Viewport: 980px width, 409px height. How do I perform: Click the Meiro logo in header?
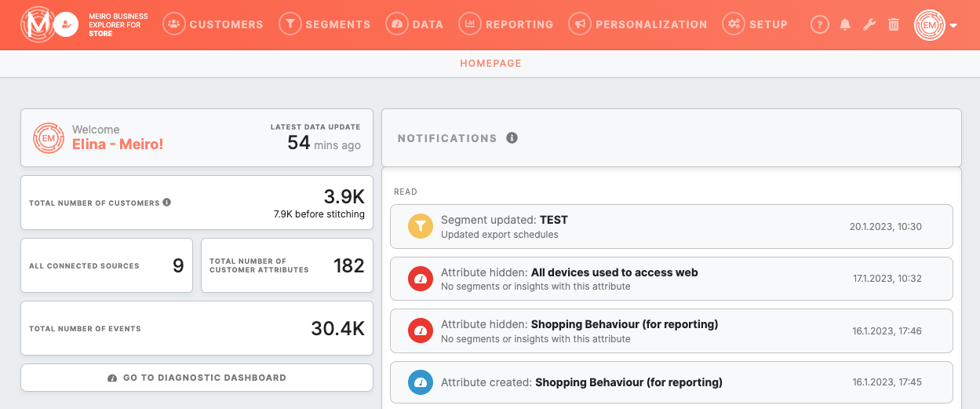pyautogui.click(x=37, y=24)
